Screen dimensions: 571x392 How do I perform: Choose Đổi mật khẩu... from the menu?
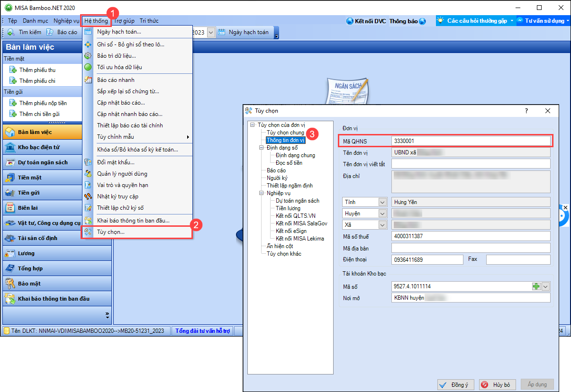click(x=137, y=162)
